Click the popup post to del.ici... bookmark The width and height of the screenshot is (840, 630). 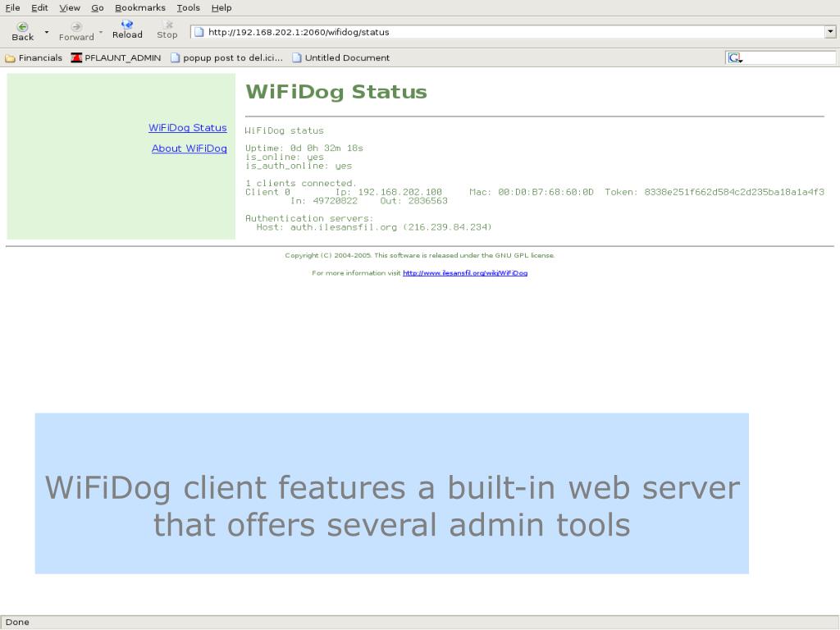(226, 58)
